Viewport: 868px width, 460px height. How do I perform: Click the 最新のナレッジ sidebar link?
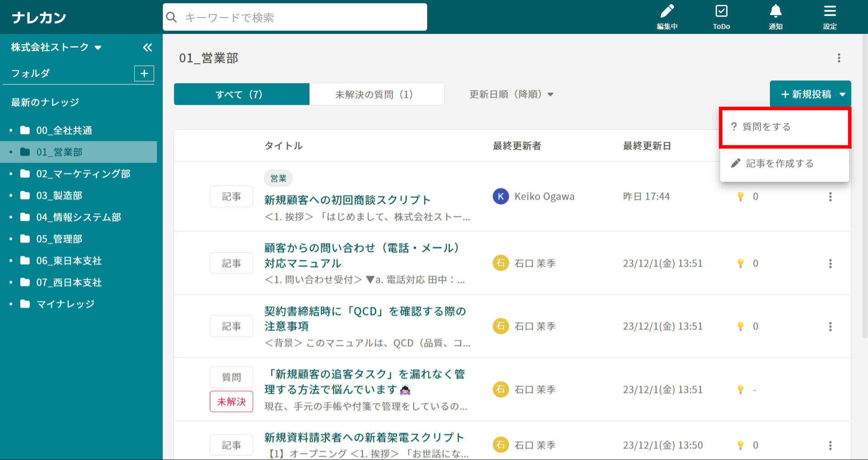[x=45, y=103]
